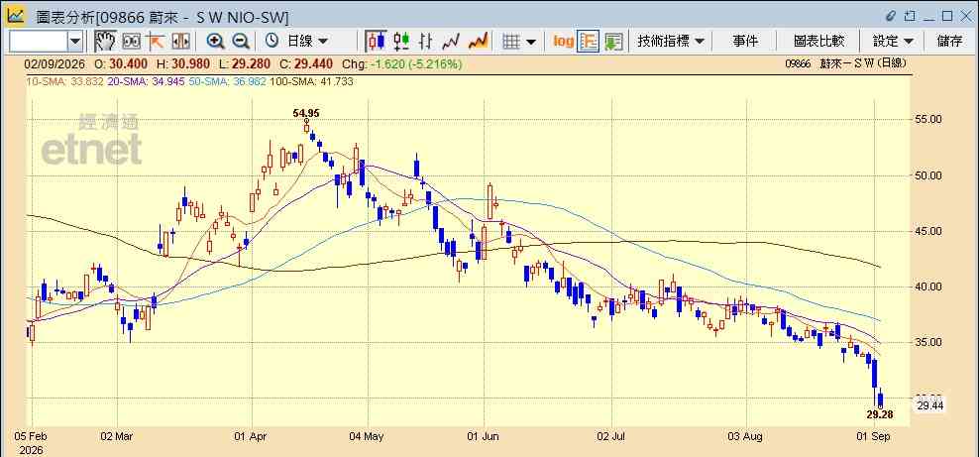Screen dimensions: 980x457
Task: Open 圖表比較 chart comparison
Action: click(818, 42)
